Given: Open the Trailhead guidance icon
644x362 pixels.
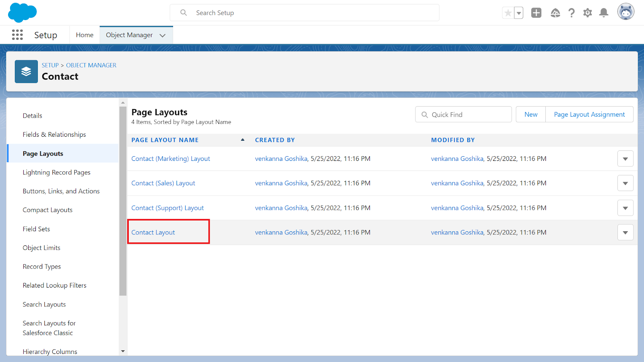Looking at the screenshot, I should (x=555, y=13).
